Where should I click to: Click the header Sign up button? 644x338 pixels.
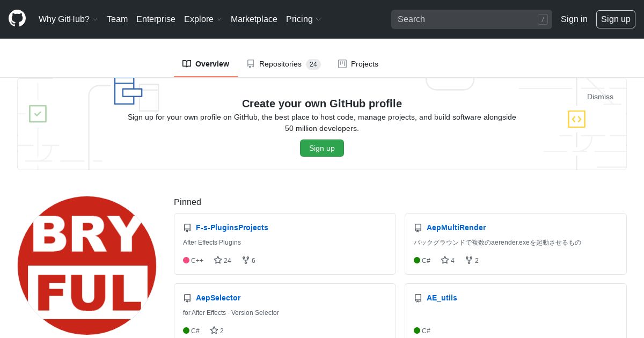(616, 19)
